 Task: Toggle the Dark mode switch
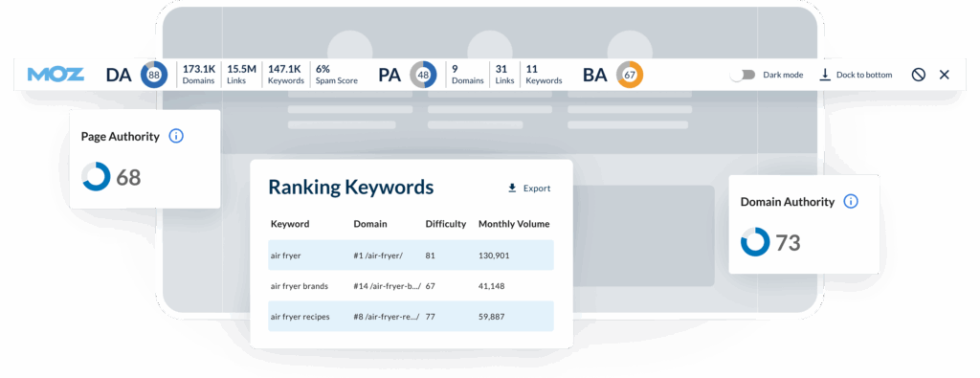pyautogui.click(x=743, y=75)
